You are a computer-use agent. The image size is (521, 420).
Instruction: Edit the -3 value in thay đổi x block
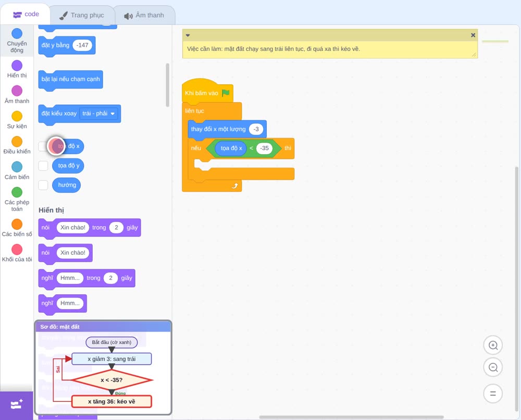[256, 129]
